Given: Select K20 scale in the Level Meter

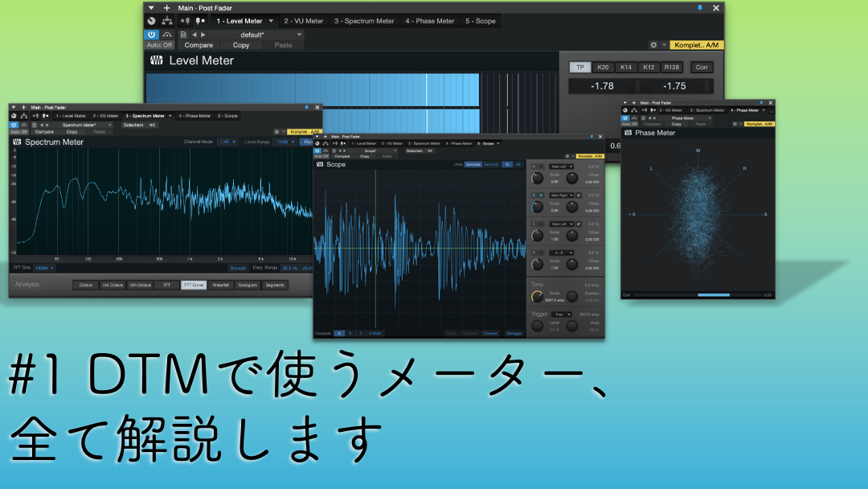Looking at the screenshot, I should pyautogui.click(x=603, y=67).
